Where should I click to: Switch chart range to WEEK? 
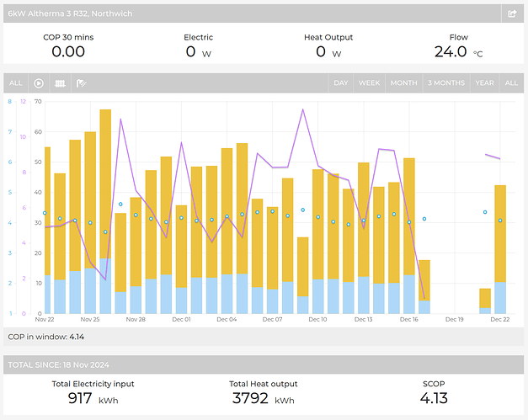(x=369, y=83)
